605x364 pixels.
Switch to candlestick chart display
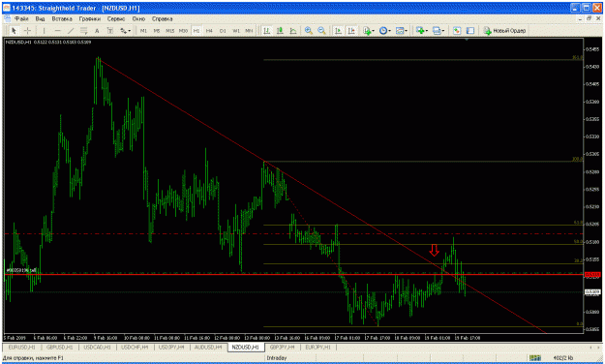click(x=280, y=30)
